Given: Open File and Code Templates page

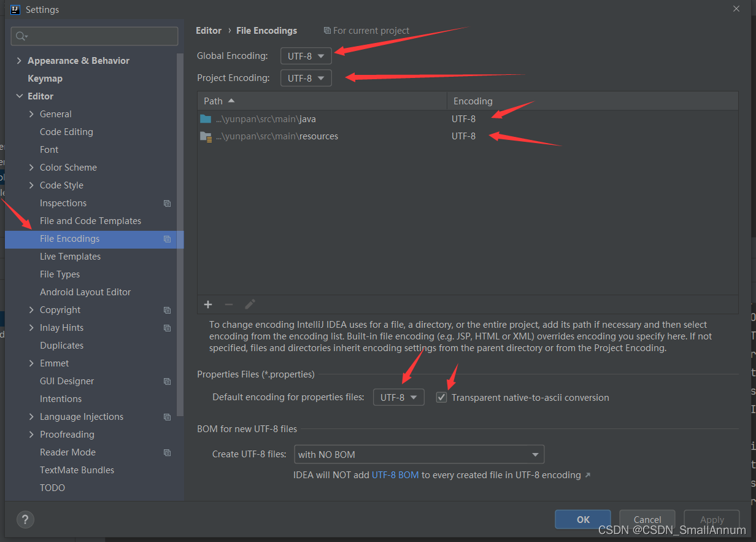Looking at the screenshot, I should click(90, 220).
